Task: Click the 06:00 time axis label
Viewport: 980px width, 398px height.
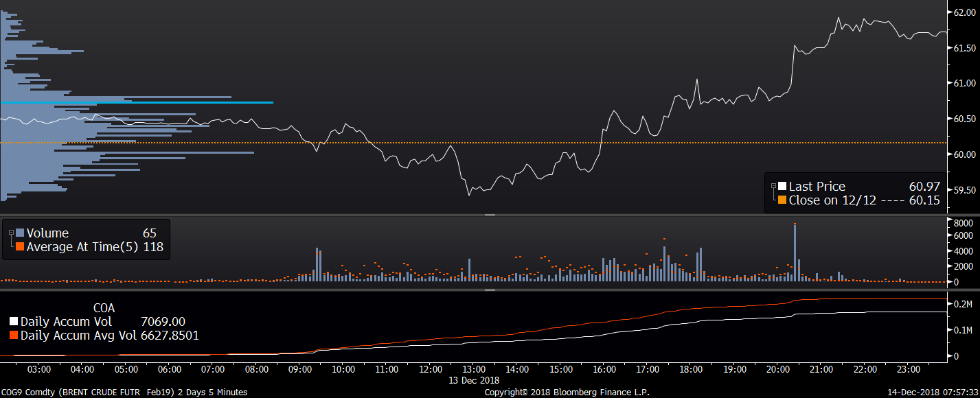Action: pos(170,369)
